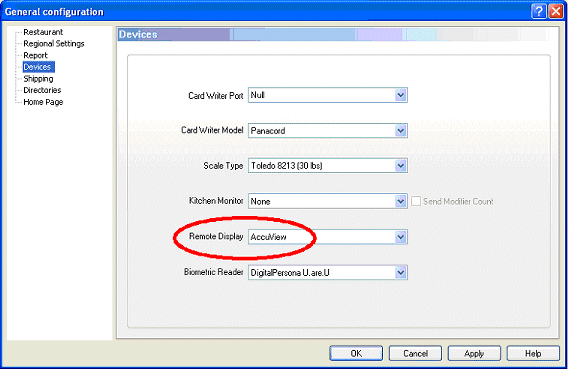
Task: Open Regional Settings category
Action: tap(54, 44)
